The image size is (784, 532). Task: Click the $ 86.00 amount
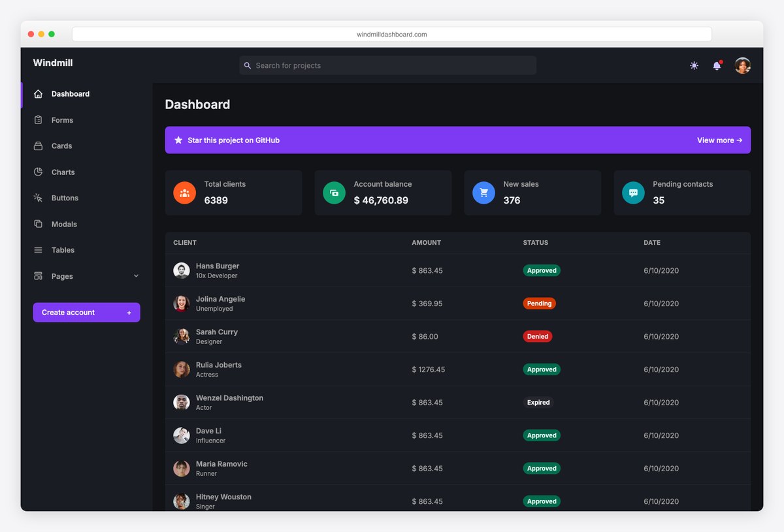click(425, 336)
